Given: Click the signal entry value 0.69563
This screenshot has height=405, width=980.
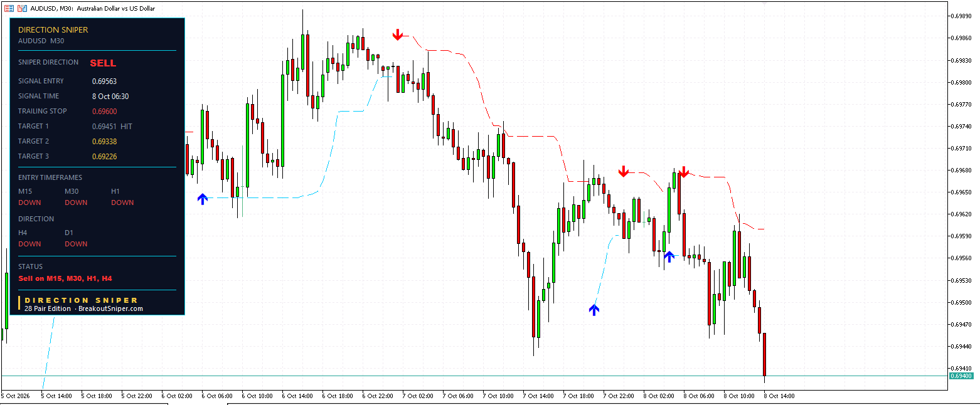Looking at the screenshot, I should (104, 81).
